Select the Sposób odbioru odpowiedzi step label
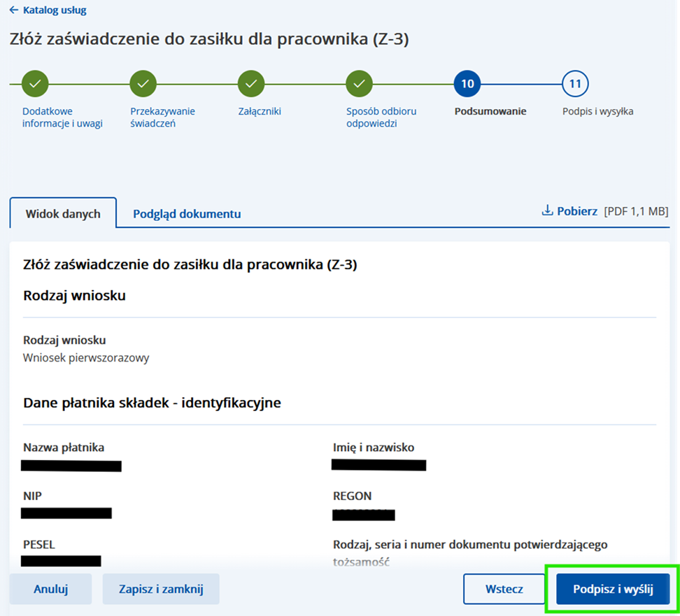 tap(381, 117)
